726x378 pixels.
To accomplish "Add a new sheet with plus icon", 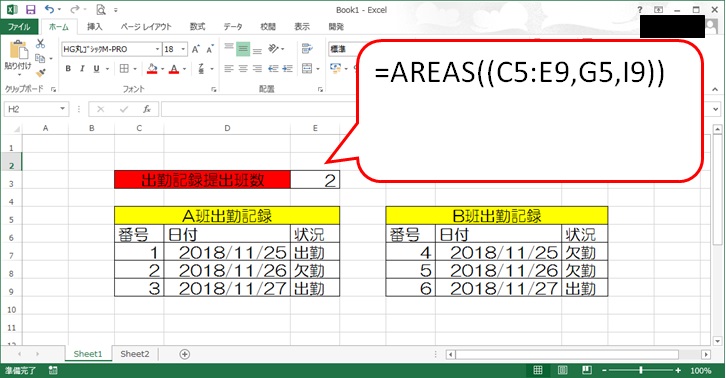I will (x=184, y=354).
